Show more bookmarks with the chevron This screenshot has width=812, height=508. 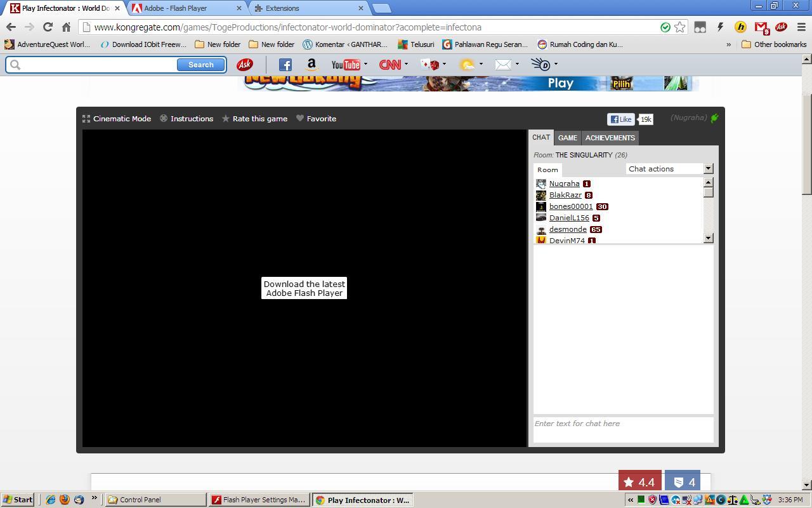click(728, 44)
